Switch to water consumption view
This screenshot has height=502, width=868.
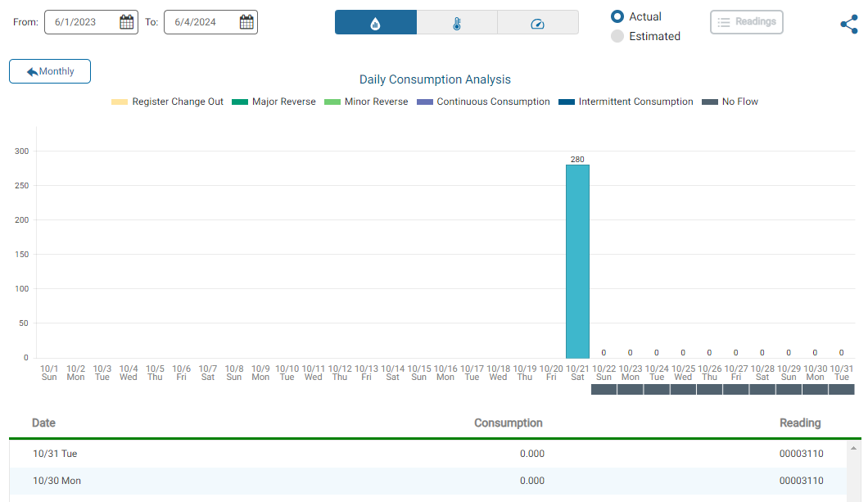pos(376,23)
